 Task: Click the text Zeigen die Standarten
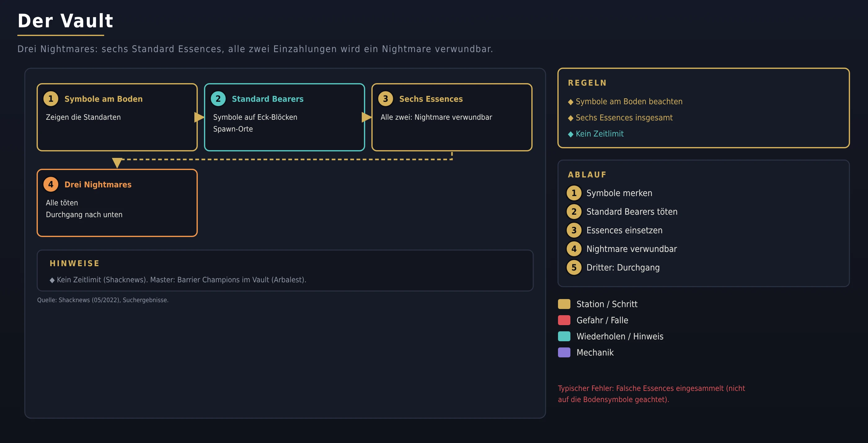[x=83, y=117]
